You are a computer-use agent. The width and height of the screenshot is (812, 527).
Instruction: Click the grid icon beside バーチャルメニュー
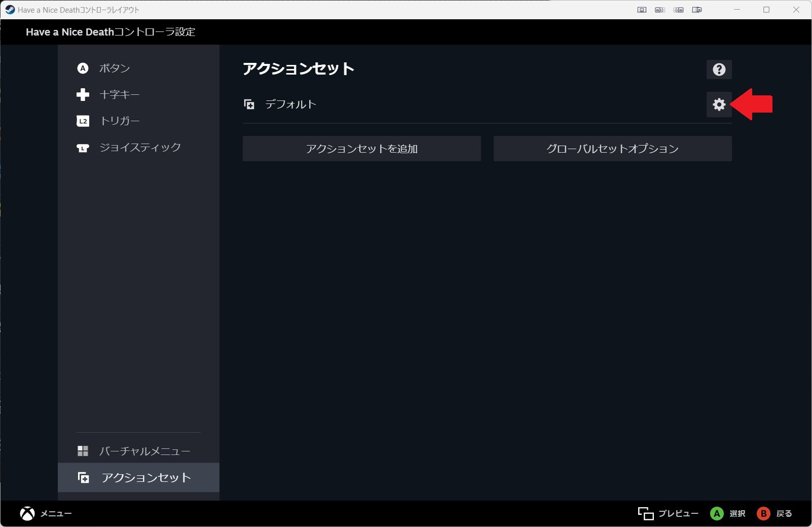click(x=83, y=451)
